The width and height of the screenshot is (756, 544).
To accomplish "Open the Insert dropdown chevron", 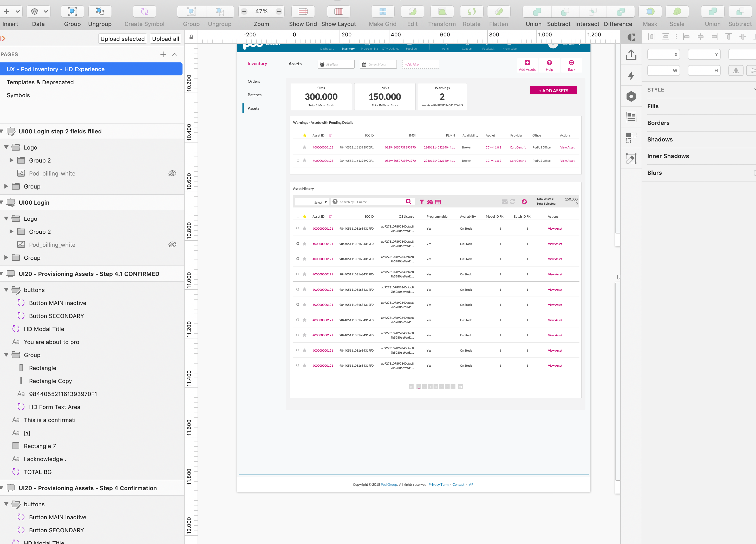I will coord(17,11).
